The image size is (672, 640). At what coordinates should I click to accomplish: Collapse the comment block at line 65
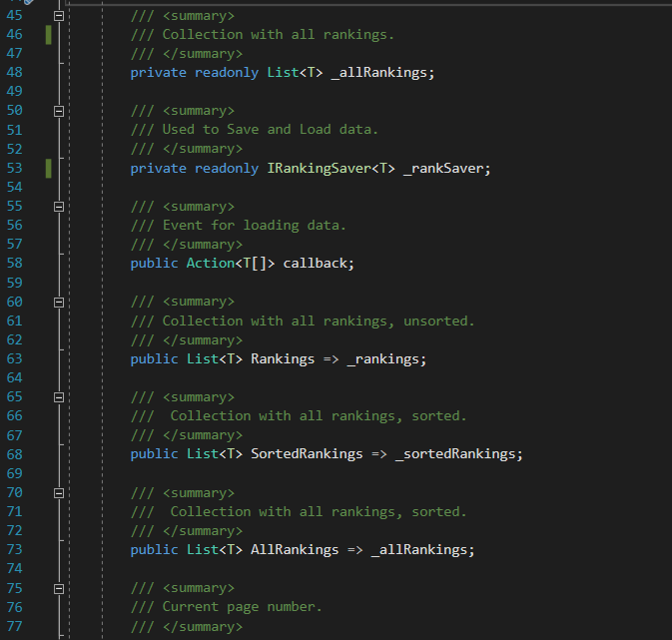(x=59, y=397)
